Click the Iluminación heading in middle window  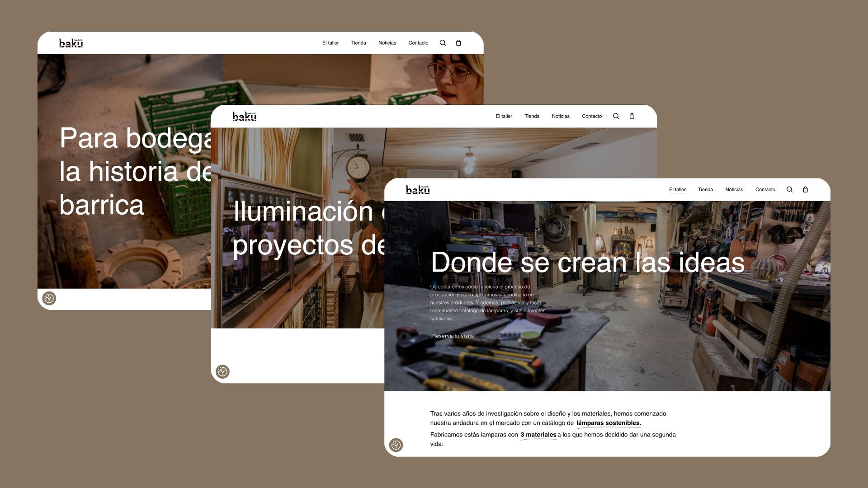(309, 228)
